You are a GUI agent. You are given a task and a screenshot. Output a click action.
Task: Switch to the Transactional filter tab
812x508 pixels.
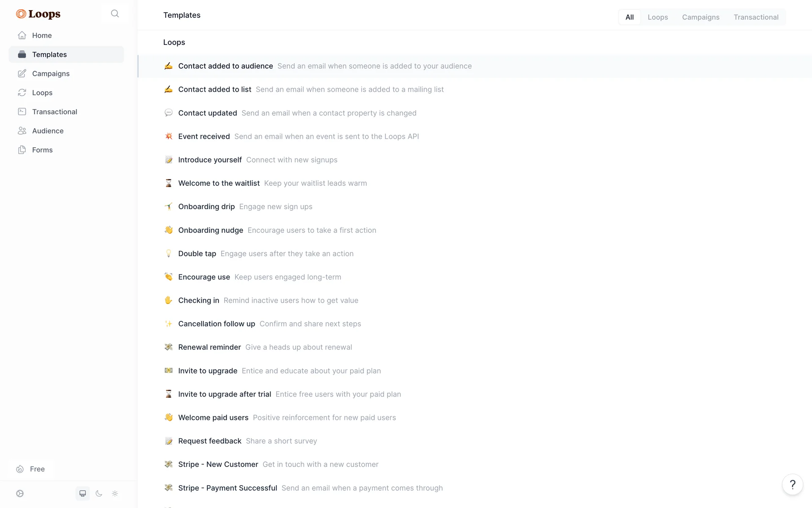pyautogui.click(x=756, y=17)
